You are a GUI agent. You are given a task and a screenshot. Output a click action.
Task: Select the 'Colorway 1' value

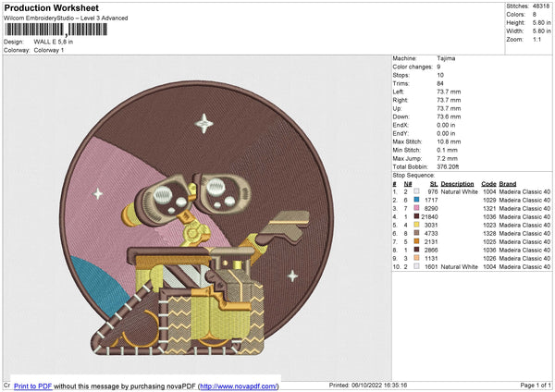point(49,50)
